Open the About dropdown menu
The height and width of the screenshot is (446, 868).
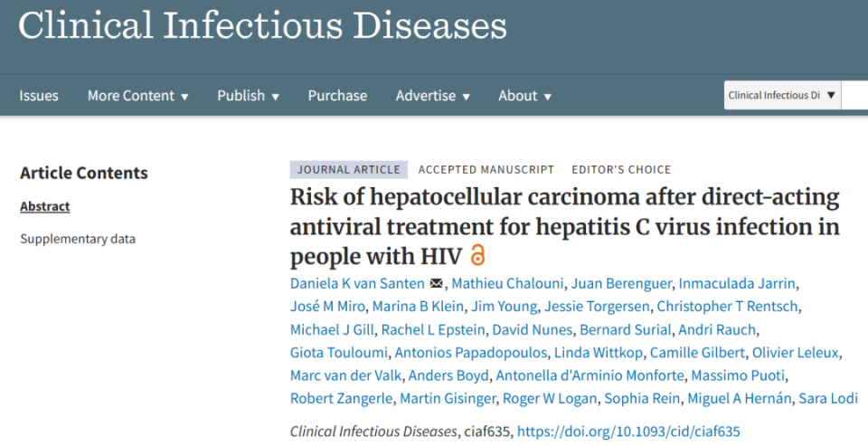click(524, 96)
